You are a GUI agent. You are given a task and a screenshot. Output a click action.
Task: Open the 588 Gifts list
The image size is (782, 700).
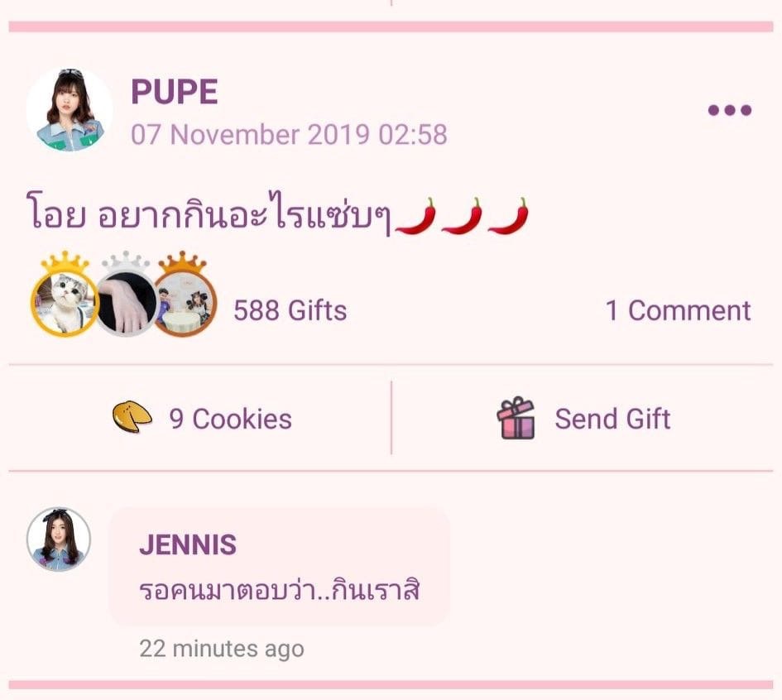[290, 310]
